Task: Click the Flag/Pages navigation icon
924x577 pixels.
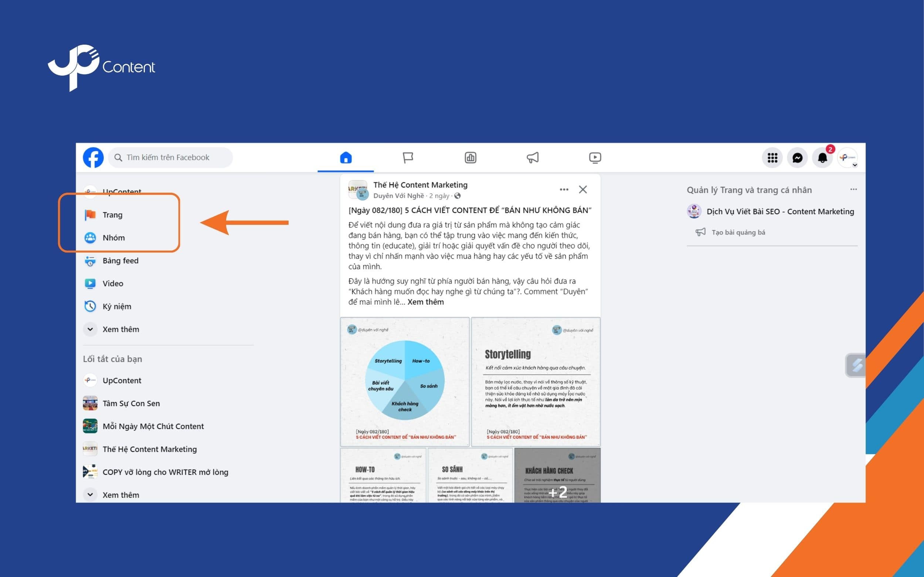Action: 408,157
